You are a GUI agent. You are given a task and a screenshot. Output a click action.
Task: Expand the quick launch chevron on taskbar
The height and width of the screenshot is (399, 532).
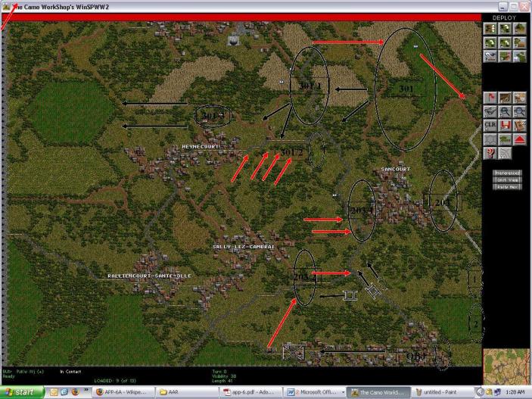point(86,392)
